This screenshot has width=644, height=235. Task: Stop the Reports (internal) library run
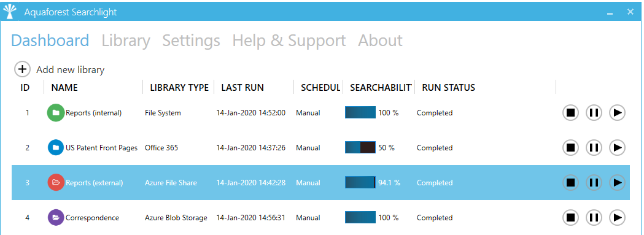pos(570,112)
